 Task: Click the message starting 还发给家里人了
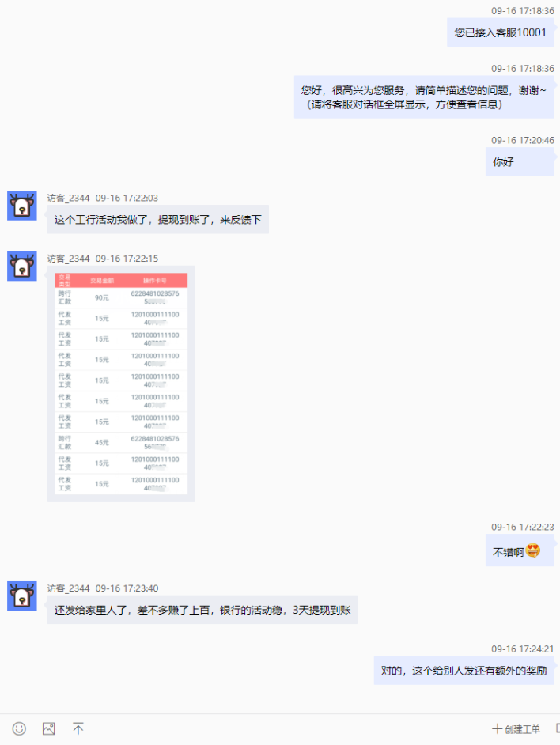tap(202, 610)
